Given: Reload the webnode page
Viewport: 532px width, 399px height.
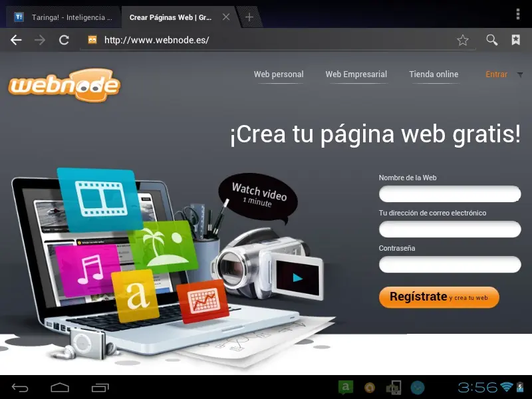Looking at the screenshot, I should point(64,40).
